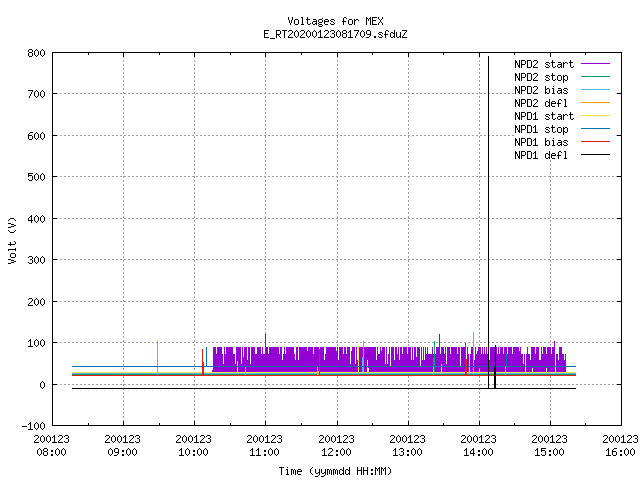Click the purple NPD2 start legend line
Image resolution: width=640 pixels, height=480 pixels.
tap(596, 64)
